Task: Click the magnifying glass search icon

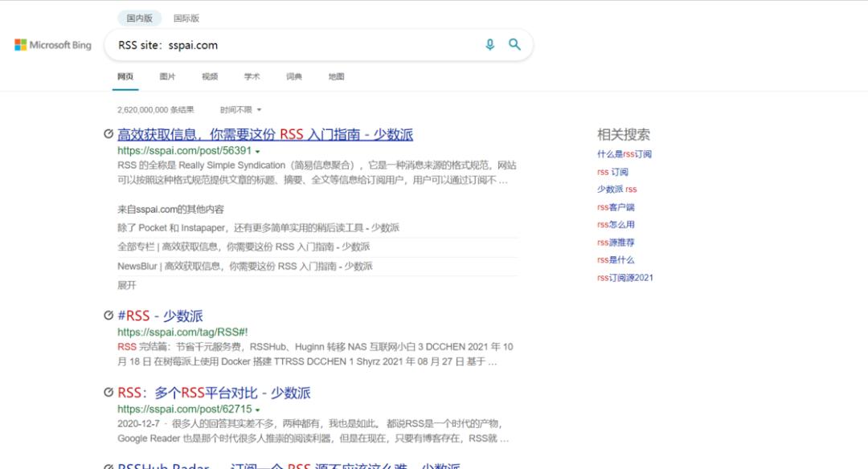Action: click(x=515, y=44)
